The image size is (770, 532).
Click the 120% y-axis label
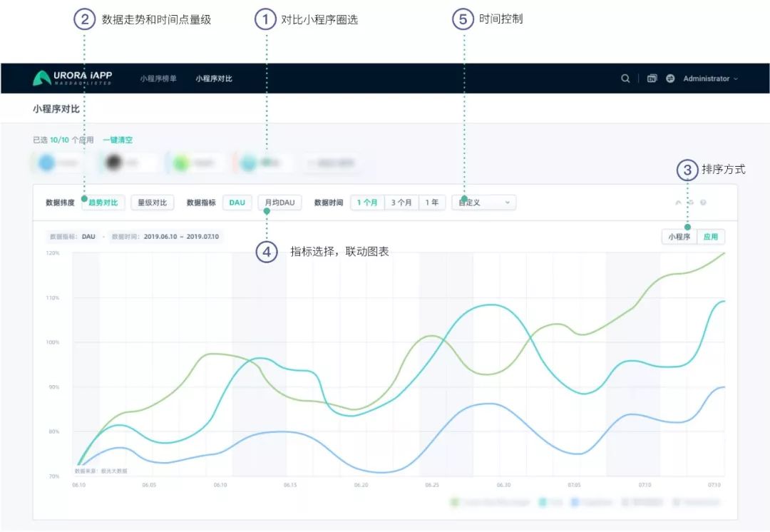pyautogui.click(x=53, y=253)
